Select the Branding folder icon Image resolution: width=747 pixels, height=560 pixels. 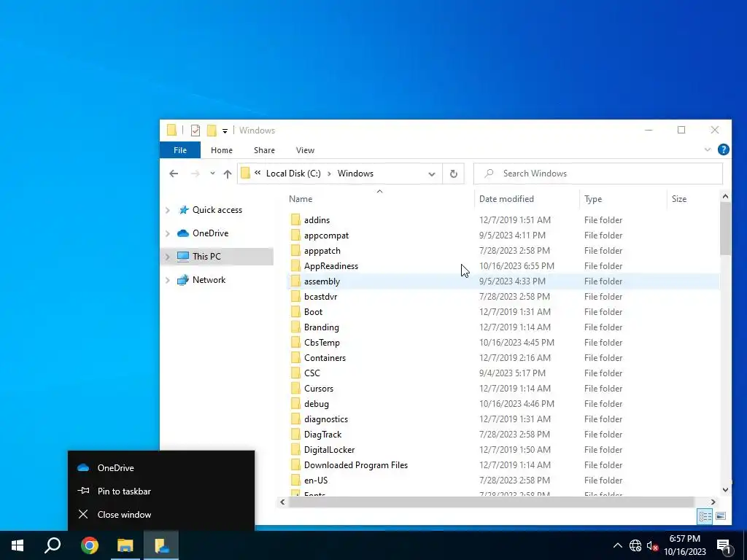295,327
